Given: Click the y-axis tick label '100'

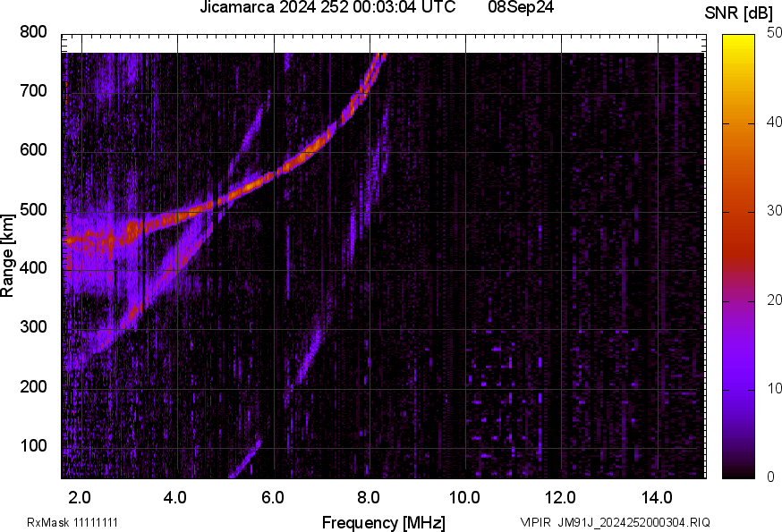Looking at the screenshot, I should pyautogui.click(x=33, y=446).
